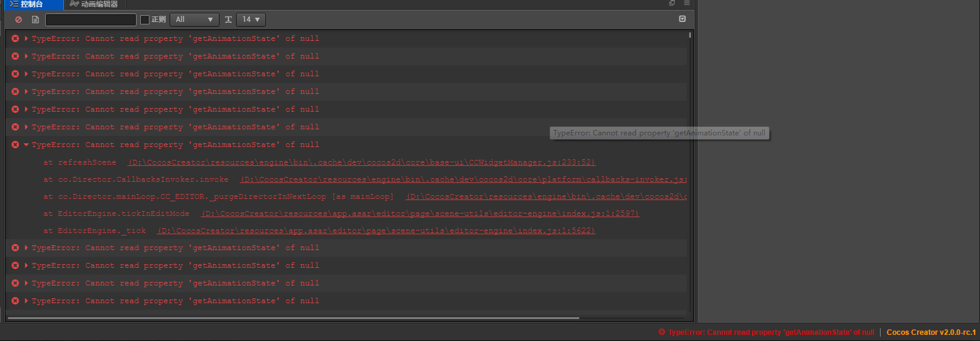Expand the bottommost TypeError entry

[26, 301]
